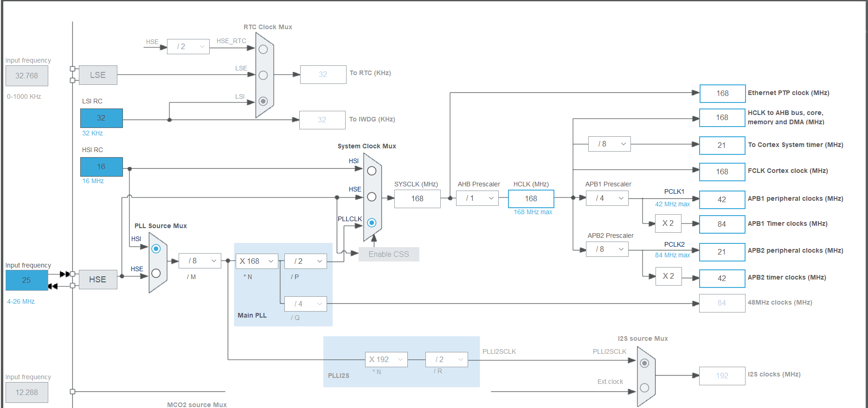868x408 pixels.
Task: Click the I2S clocks value field
Action: click(x=722, y=376)
